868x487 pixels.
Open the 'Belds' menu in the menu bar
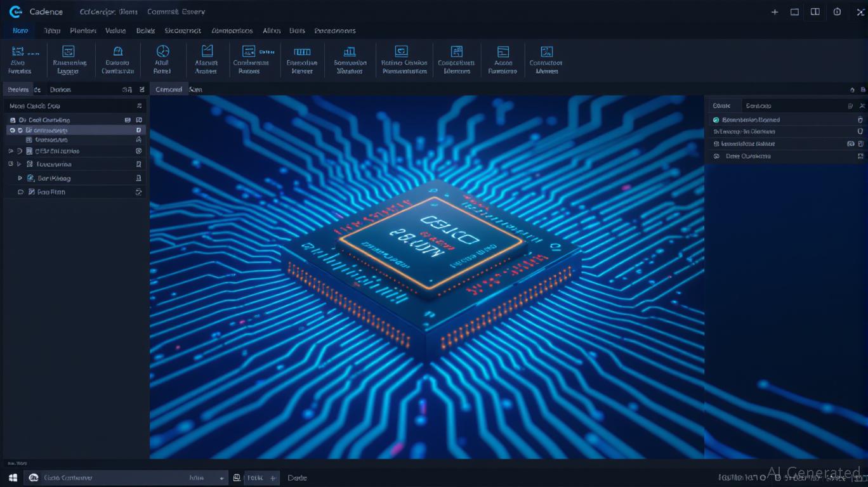click(x=145, y=30)
